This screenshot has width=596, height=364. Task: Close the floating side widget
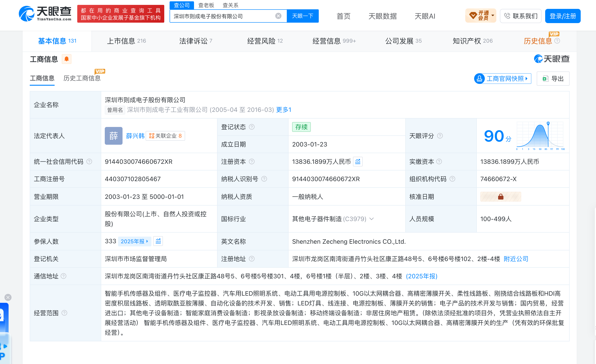(8, 297)
